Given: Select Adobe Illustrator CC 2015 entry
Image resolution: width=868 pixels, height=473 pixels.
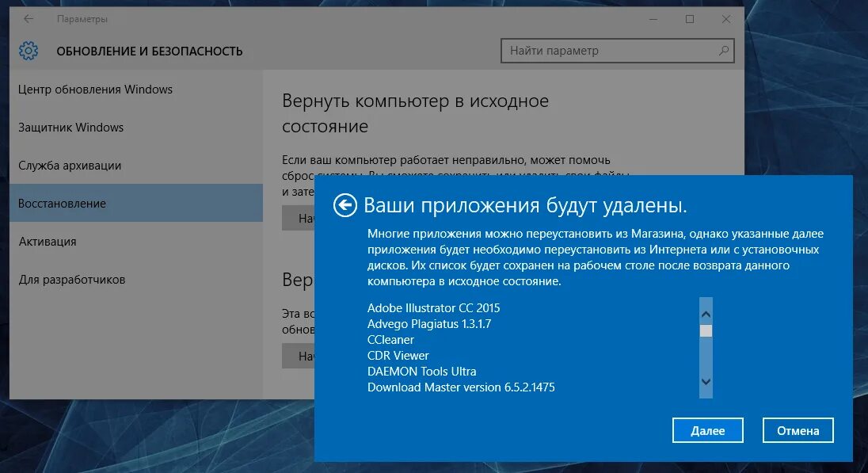Looking at the screenshot, I should click(x=433, y=308).
